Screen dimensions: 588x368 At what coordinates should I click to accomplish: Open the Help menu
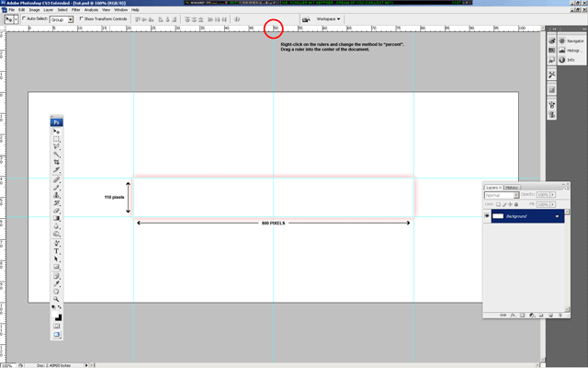pyautogui.click(x=135, y=10)
